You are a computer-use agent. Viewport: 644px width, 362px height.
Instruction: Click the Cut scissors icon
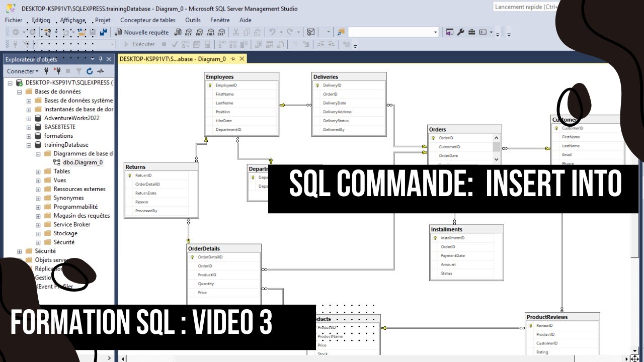click(235, 32)
